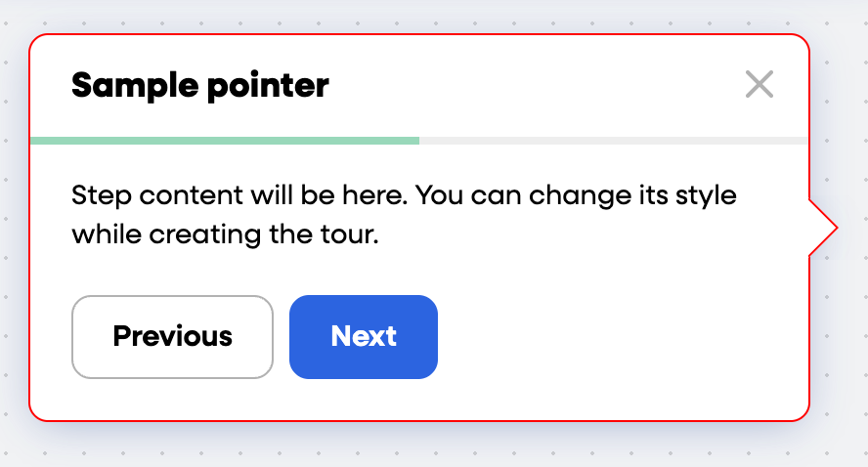Advance the tour with Next button
The image size is (868, 467).
364,337
